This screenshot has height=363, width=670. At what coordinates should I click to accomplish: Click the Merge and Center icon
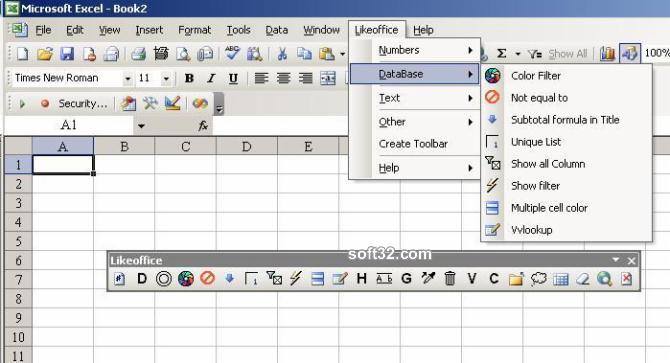pyautogui.click(x=328, y=78)
